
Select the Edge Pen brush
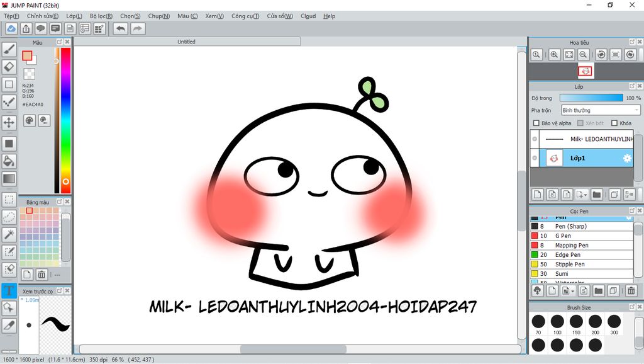(582, 254)
